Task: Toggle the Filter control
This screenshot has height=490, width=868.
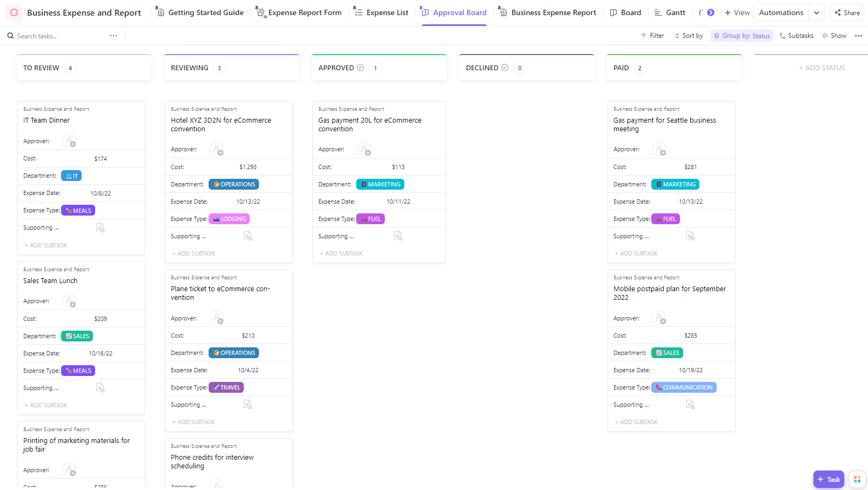Action: [x=652, y=36]
